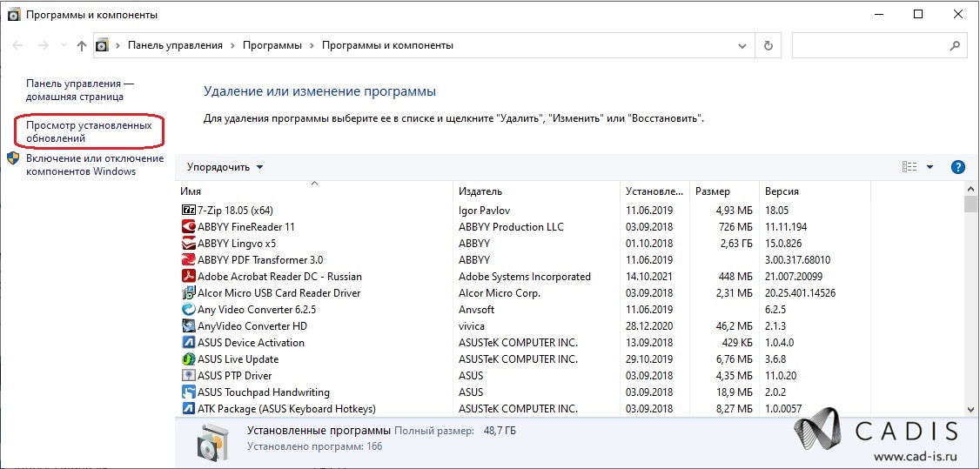Expand the view options dropdown arrow
The image size is (980, 469).
(930, 167)
